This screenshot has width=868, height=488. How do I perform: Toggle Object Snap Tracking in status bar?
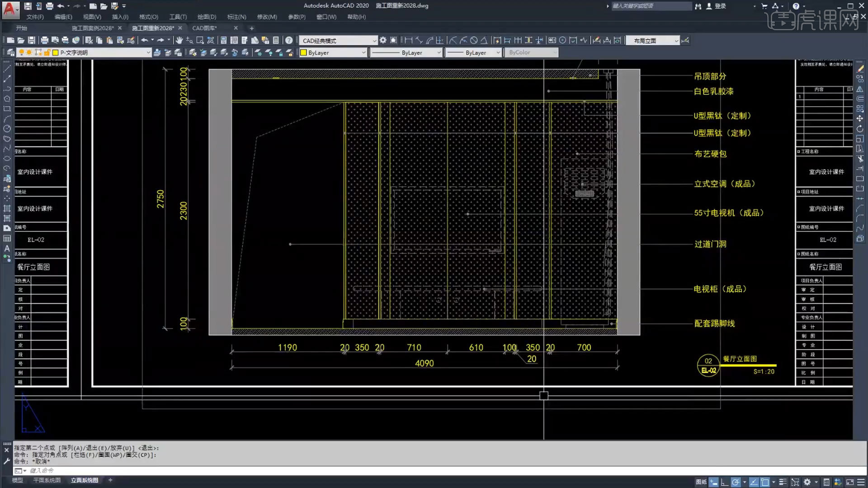point(754,482)
